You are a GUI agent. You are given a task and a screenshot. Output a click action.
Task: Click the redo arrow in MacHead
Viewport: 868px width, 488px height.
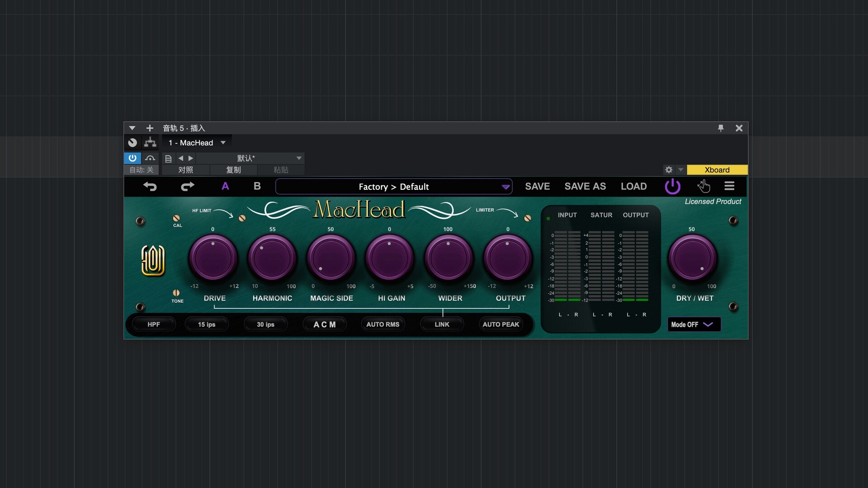point(187,186)
